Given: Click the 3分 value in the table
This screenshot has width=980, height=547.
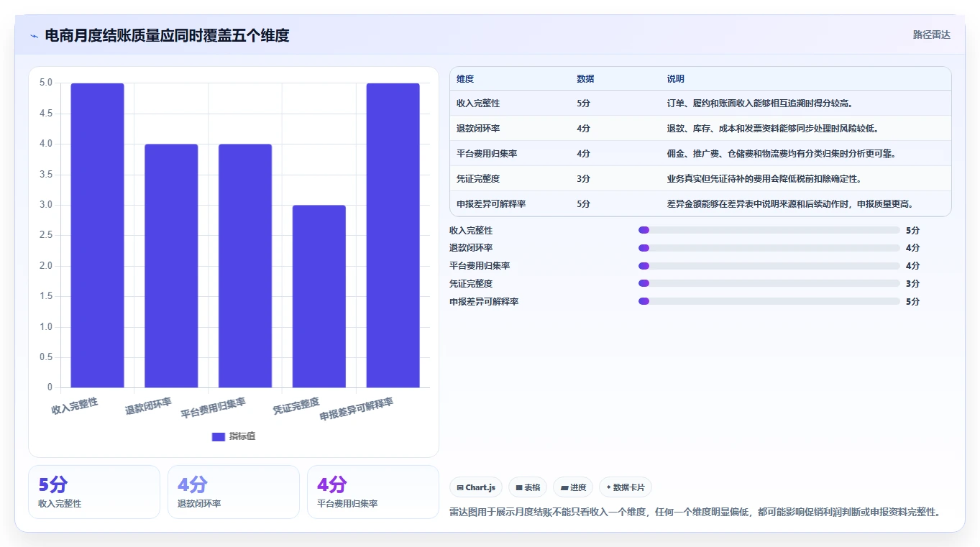Looking at the screenshot, I should pyautogui.click(x=583, y=179).
